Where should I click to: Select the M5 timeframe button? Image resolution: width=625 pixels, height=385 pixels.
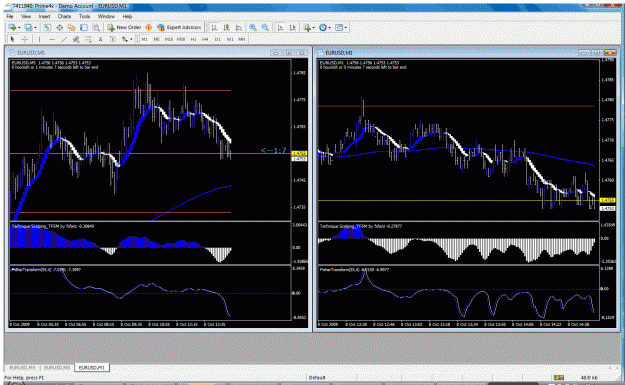(157, 39)
